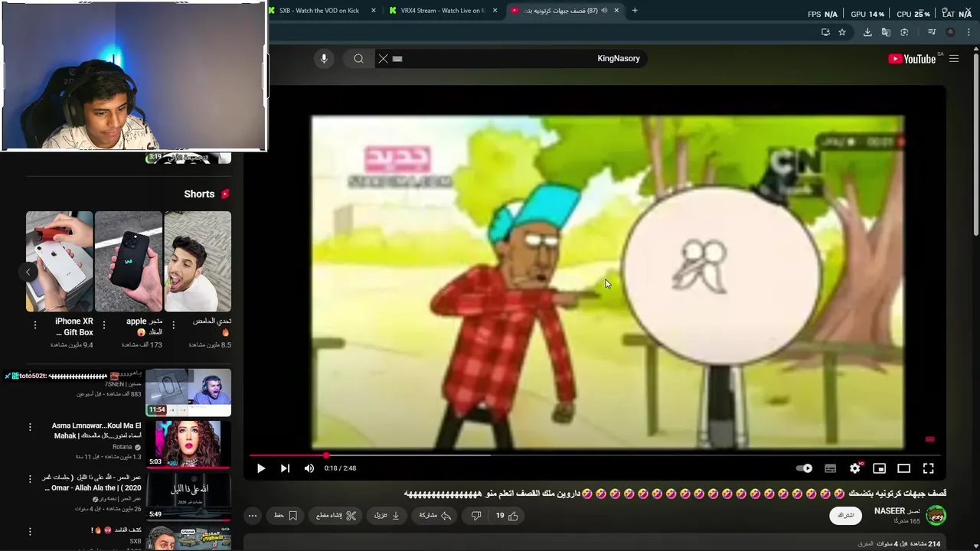Install app icon in address bar

point(825,32)
